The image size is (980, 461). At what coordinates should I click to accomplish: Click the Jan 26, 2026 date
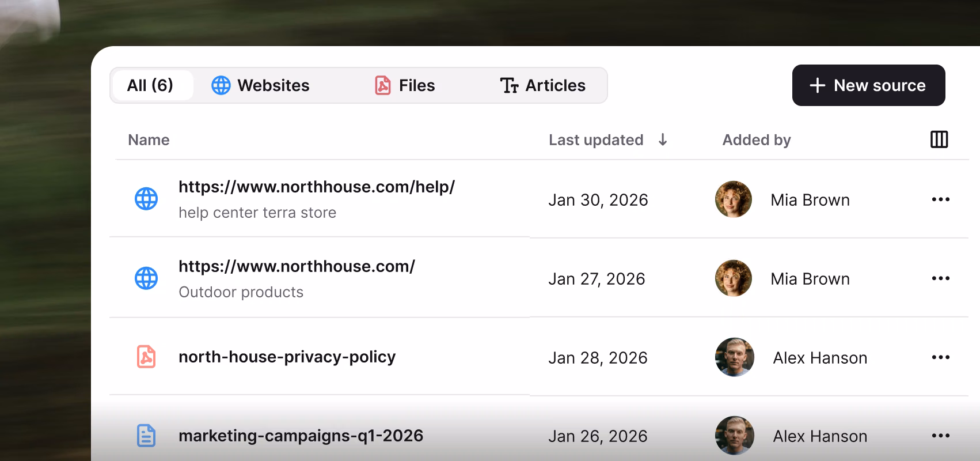point(598,436)
